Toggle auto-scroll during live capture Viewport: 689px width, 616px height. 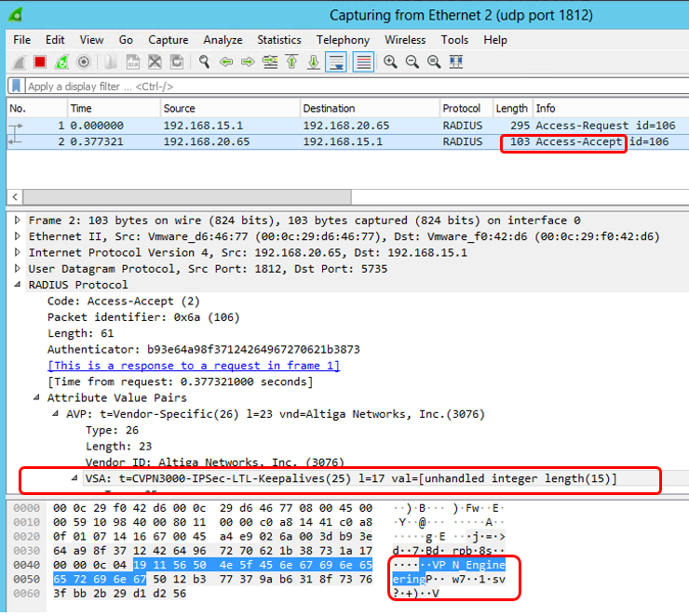[336, 62]
